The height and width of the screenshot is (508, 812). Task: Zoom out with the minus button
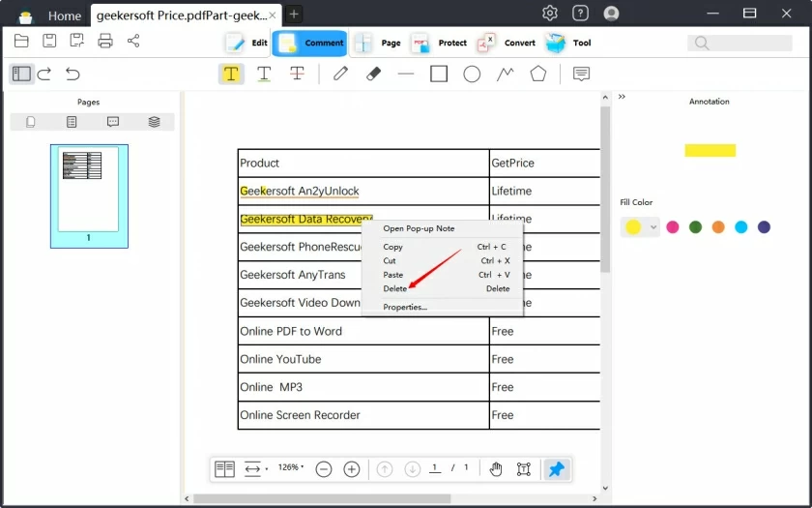(x=324, y=469)
